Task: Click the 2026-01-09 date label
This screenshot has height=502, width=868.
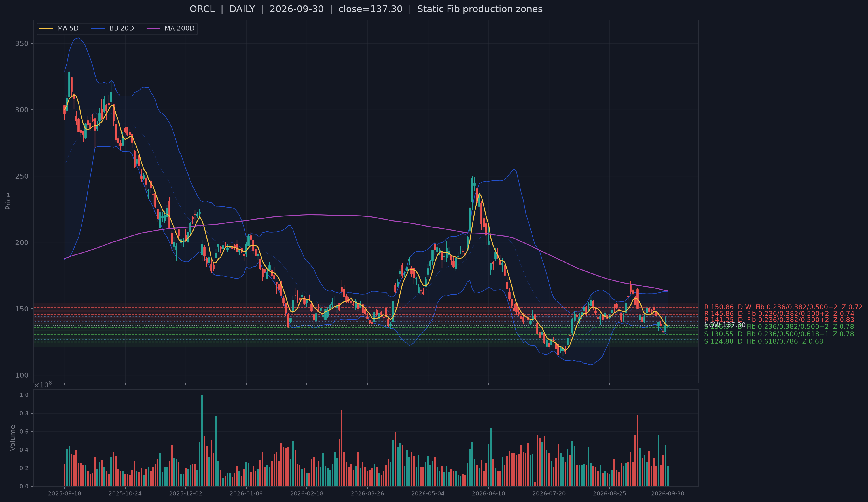Action: pyautogui.click(x=246, y=493)
